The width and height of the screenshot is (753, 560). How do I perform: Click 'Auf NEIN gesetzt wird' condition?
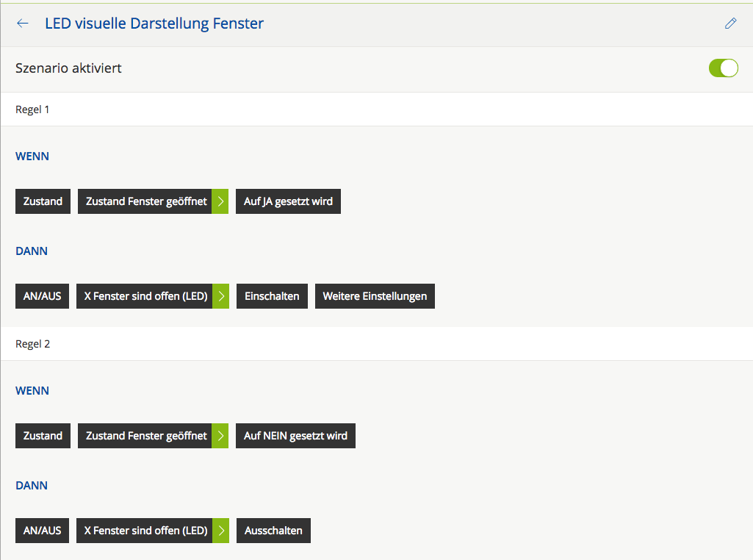point(295,436)
